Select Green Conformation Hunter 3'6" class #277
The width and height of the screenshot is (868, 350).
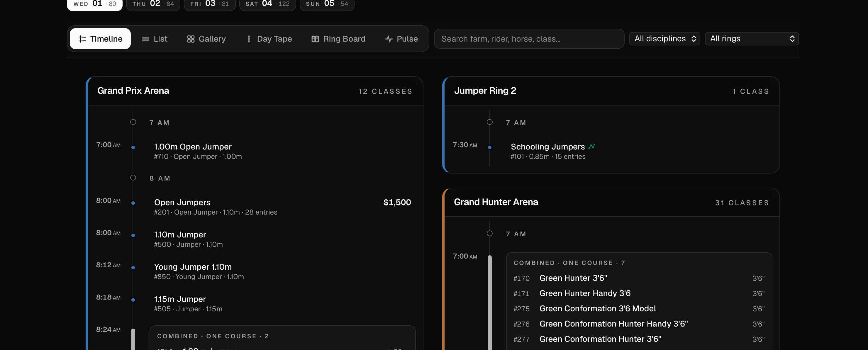639,339
